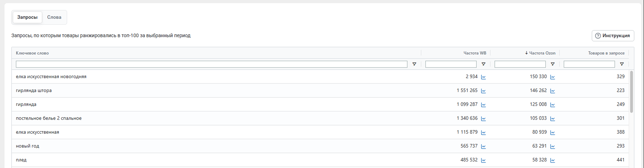Open filter options for Частота Ozon column
The image size is (644, 168).
tap(553, 64)
